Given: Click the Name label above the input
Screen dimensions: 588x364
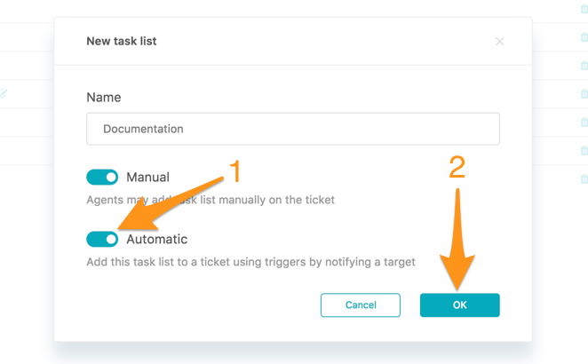Looking at the screenshot, I should 104,98.
